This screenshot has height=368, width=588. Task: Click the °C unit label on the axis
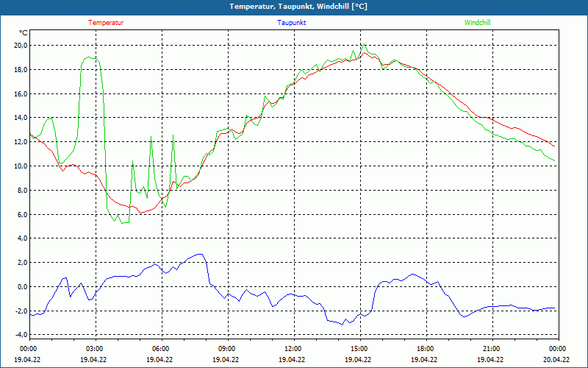coord(24,33)
